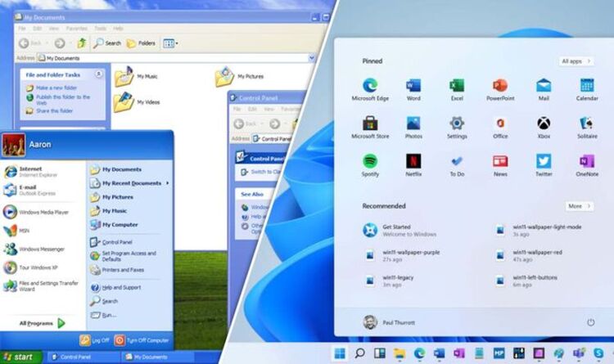Open the pinned OneNote app
The height and width of the screenshot is (364, 614).
[x=587, y=165]
